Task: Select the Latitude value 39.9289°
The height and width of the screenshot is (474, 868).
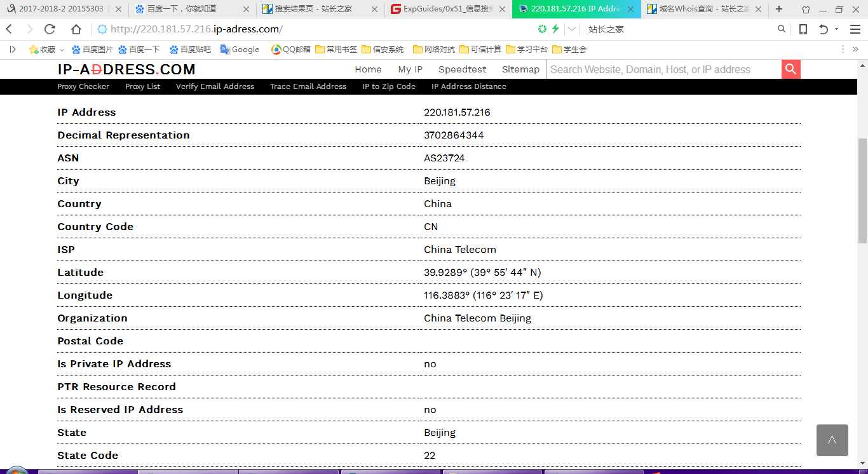Action: [x=445, y=273]
